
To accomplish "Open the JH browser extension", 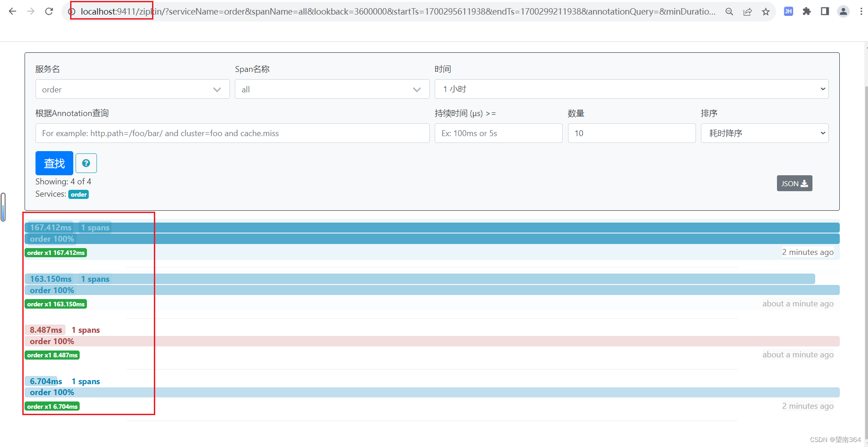I will [x=788, y=11].
